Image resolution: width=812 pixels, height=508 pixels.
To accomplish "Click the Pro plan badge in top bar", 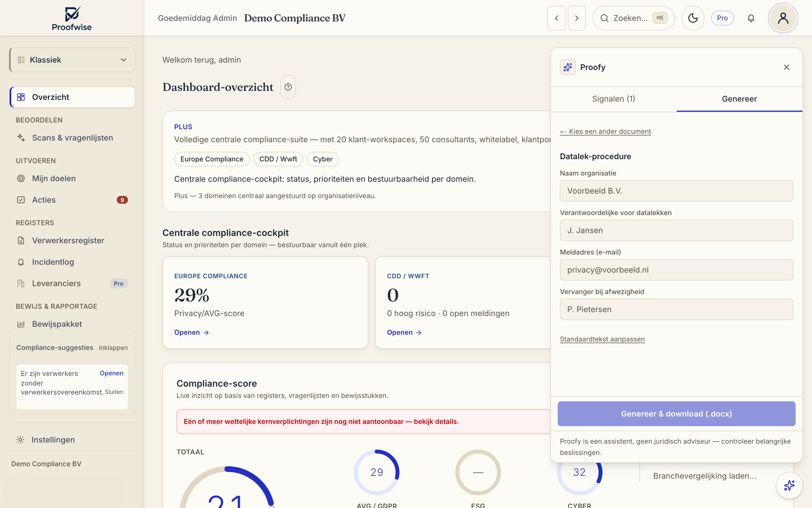I will click(722, 18).
